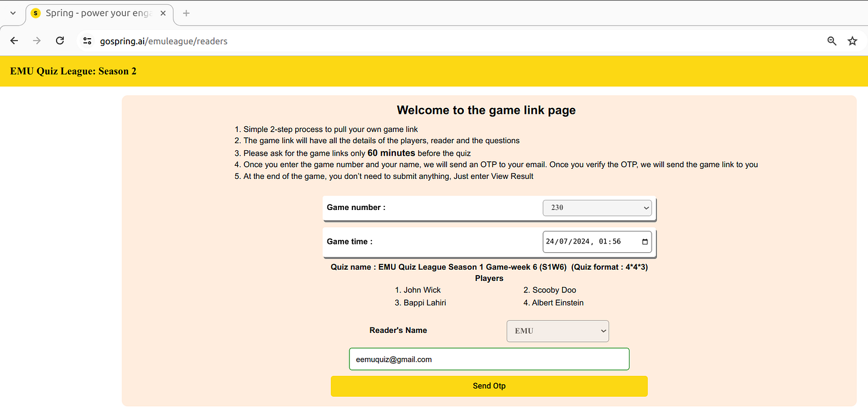
Task: Click the email field with eemuquiz@gmail.com
Action: pyautogui.click(x=489, y=359)
